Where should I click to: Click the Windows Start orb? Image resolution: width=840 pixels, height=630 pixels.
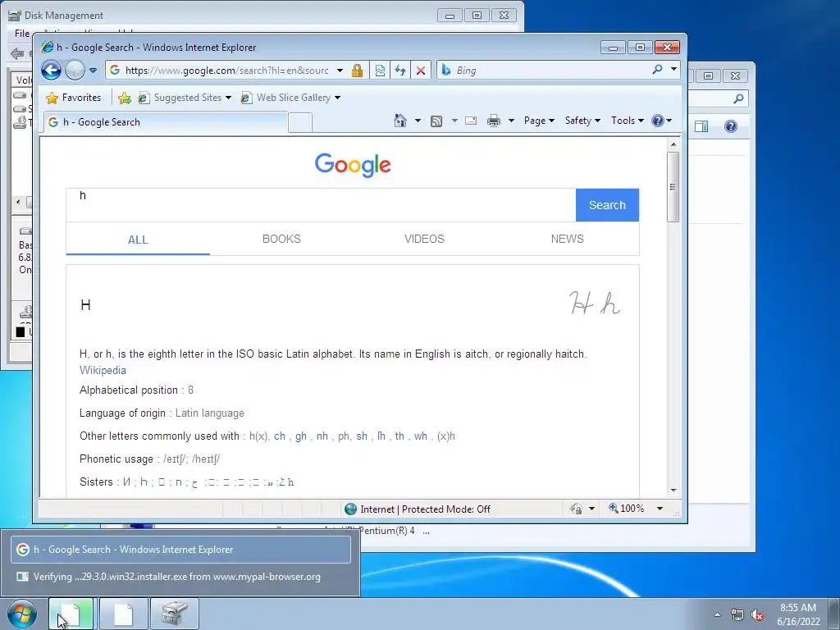22,614
